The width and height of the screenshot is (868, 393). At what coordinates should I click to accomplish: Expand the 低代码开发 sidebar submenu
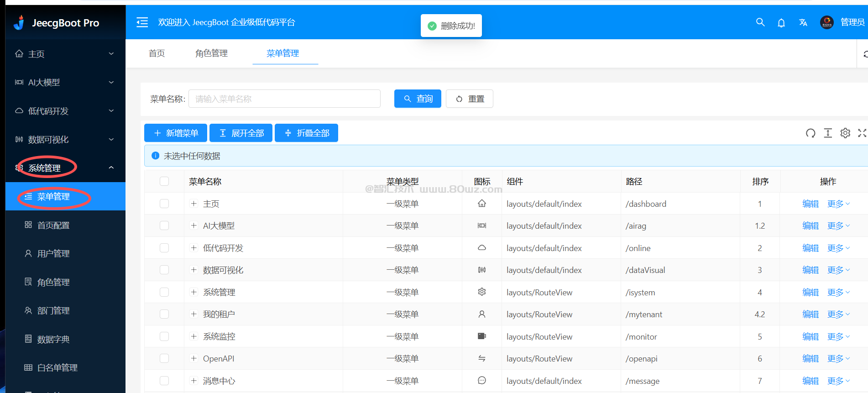(x=65, y=111)
